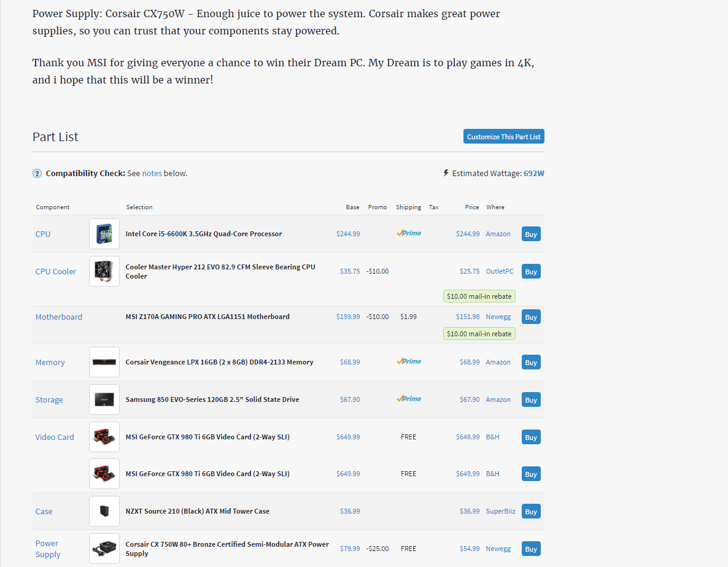The height and width of the screenshot is (567, 728).
Task: Open the Power Supply component link
Action: 48,549
